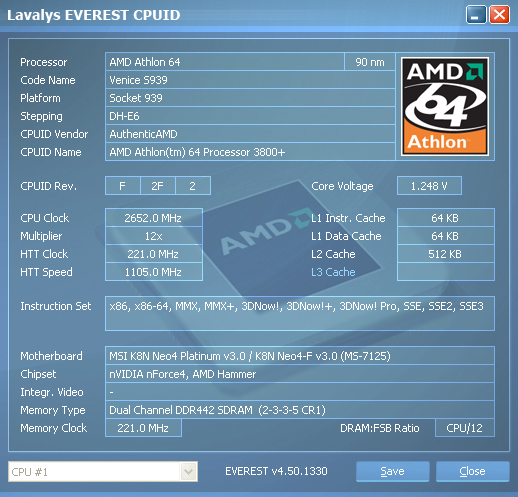Click the Chipset label

click(x=38, y=374)
